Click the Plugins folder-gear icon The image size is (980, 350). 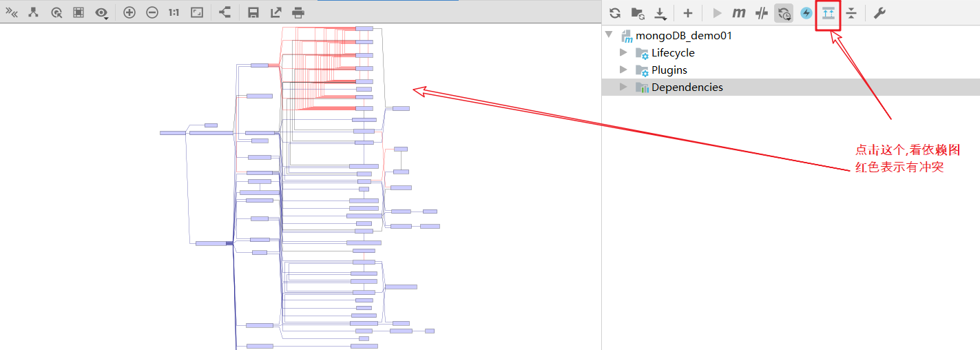[642, 70]
